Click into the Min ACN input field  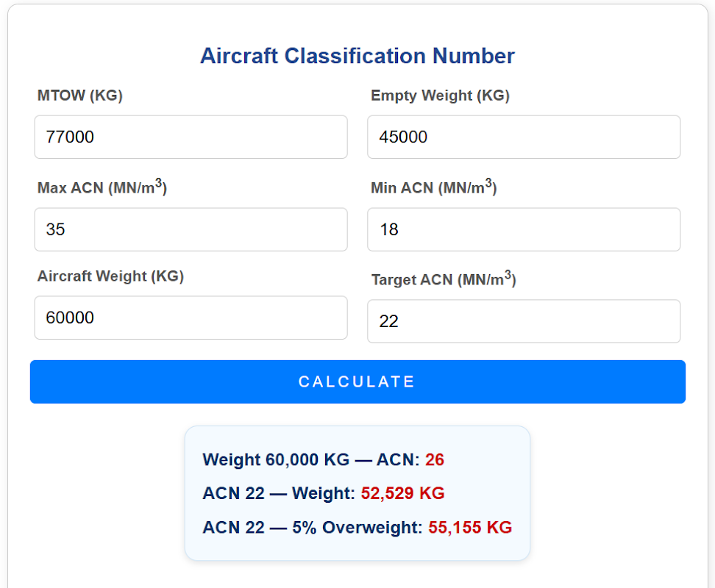point(524,229)
